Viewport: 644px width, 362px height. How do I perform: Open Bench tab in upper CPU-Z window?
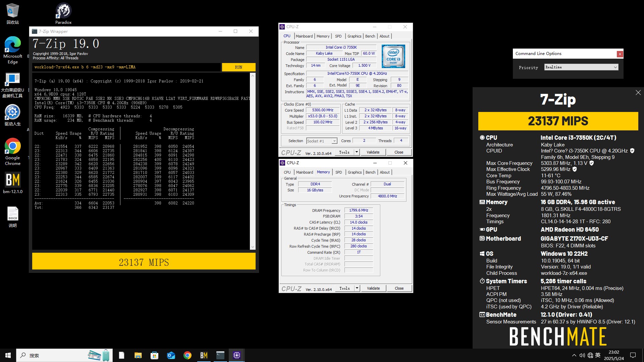pos(370,36)
